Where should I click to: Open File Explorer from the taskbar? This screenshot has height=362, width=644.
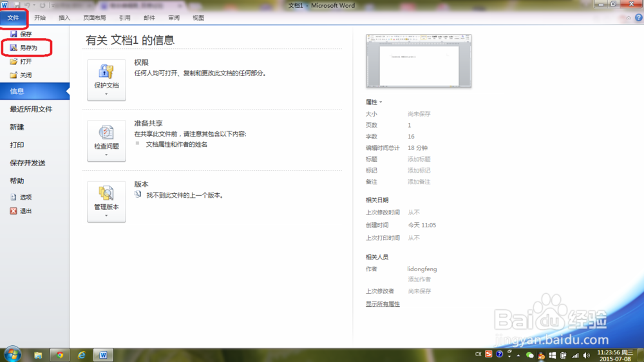[38, 355]
